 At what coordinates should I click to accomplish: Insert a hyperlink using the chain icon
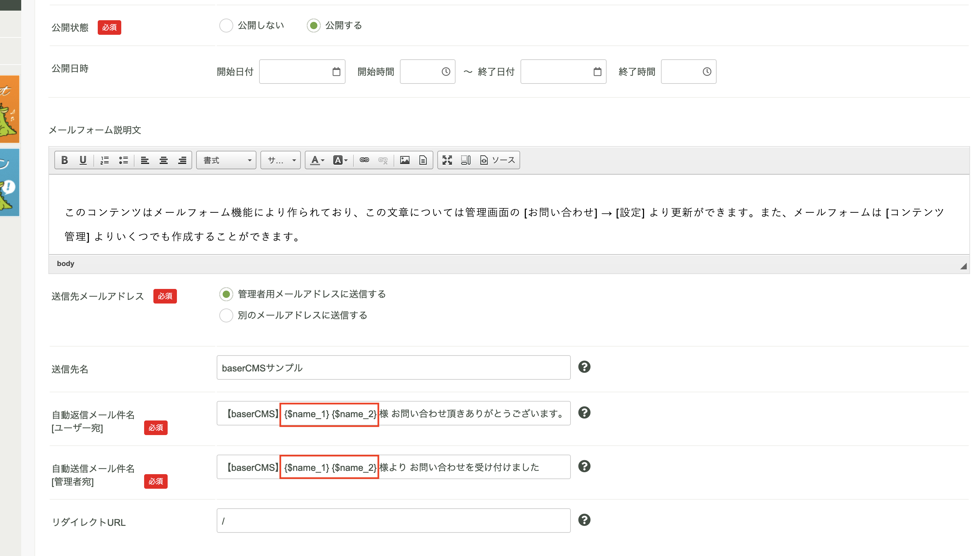pos(364,160)
